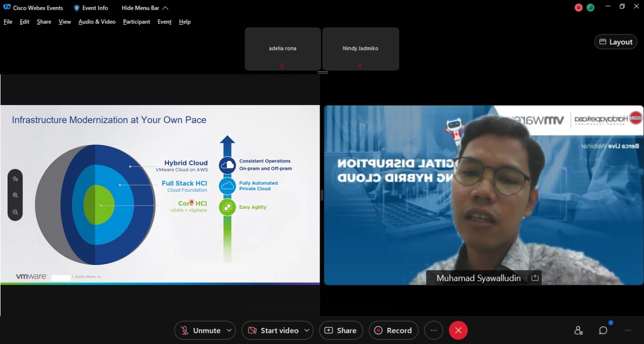This screenshot has height=344, width=644.
Task: Expand audio options arrow next to Unmute
Action: pyautogui.click(x=229, y=330)
